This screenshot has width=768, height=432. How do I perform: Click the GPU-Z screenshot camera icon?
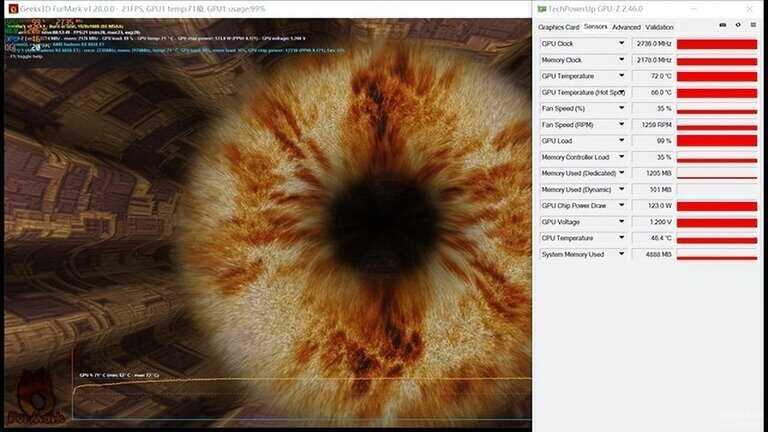722,25
